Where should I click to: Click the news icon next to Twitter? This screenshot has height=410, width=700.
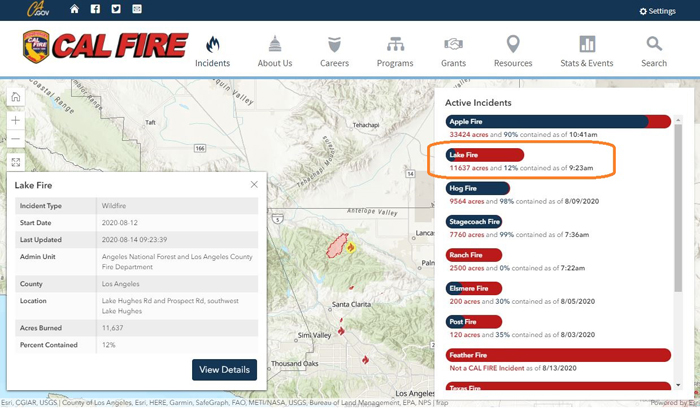137,9
